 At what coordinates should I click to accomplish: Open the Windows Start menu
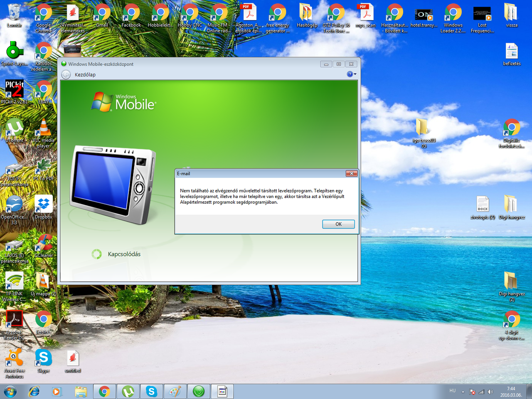tap(10, 392)
